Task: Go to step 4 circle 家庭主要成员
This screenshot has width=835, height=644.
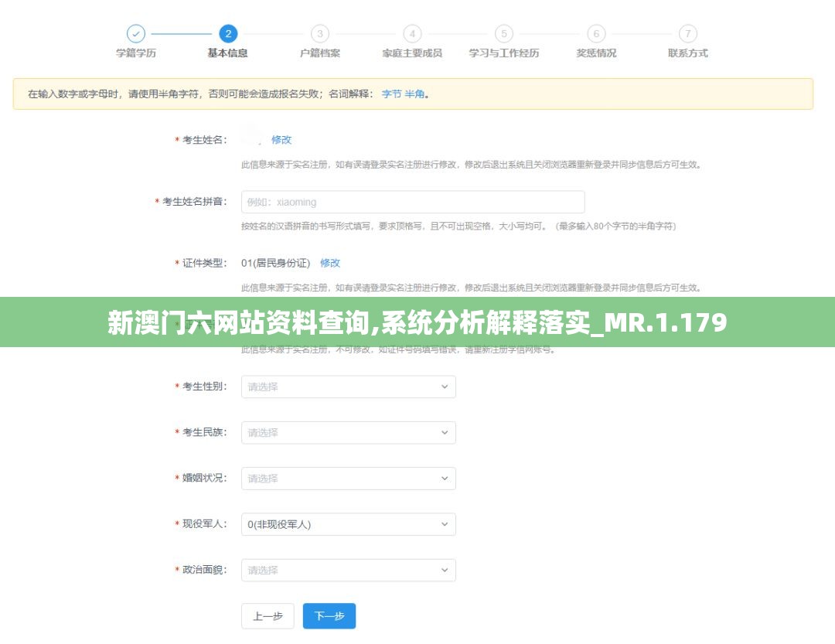Action: point(412,33)
